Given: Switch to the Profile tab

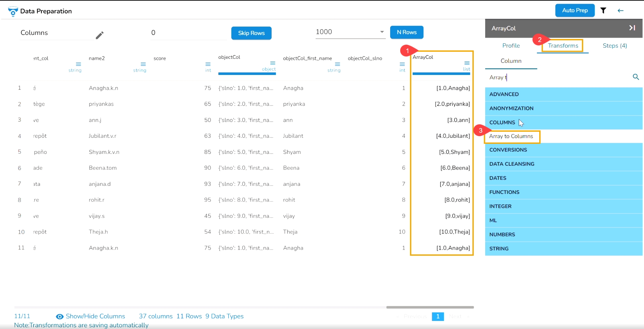Looking at the screenshot, I should coord(511,46).
